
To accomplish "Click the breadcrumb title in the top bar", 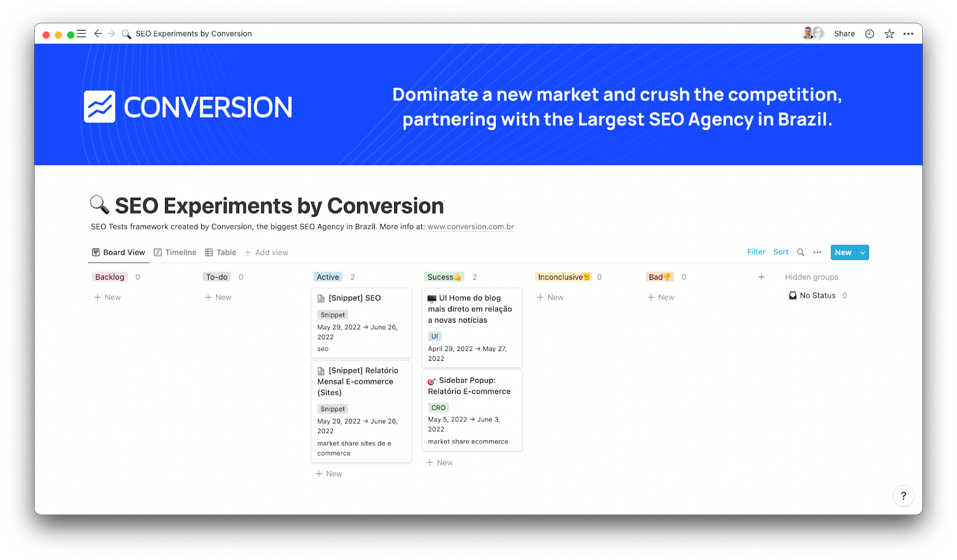I will 194,33.
